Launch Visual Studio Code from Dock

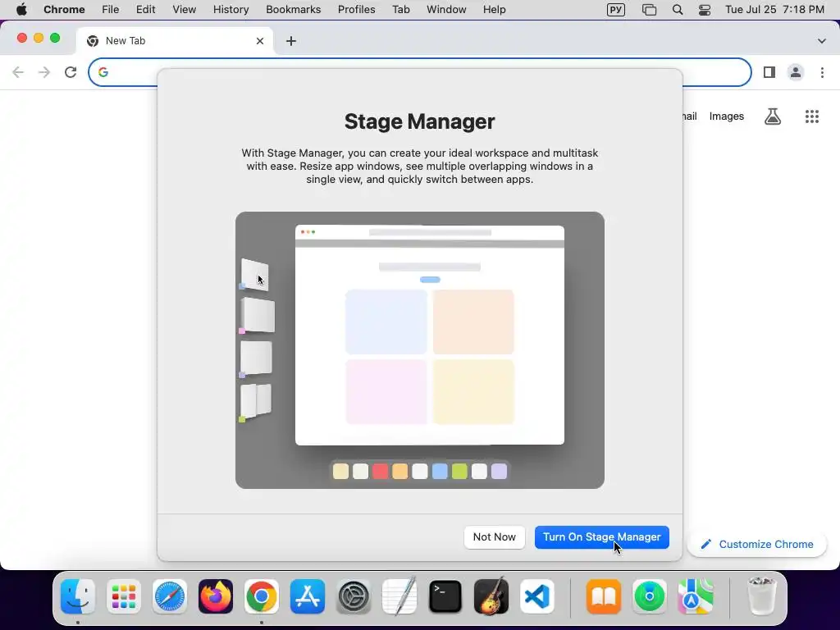click(537, 596)
